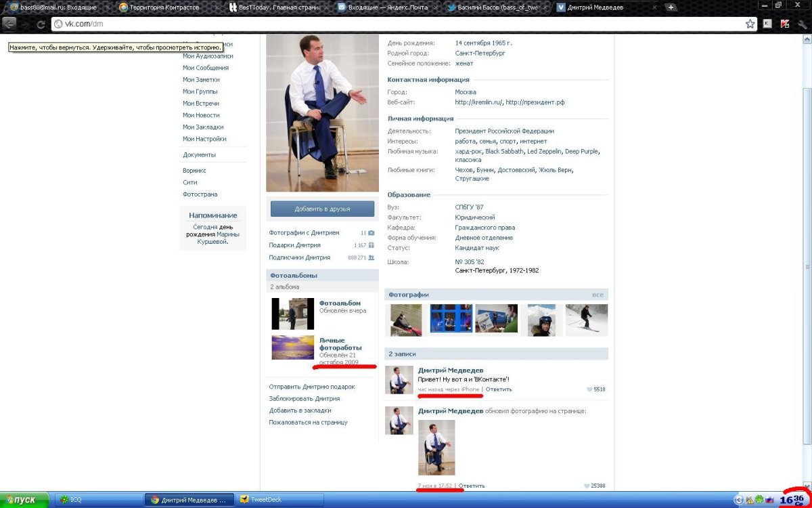This screenshot has height=508, width=812.
Task: Open Мои Сообщения in the left menu
Action: pos(206,68)
